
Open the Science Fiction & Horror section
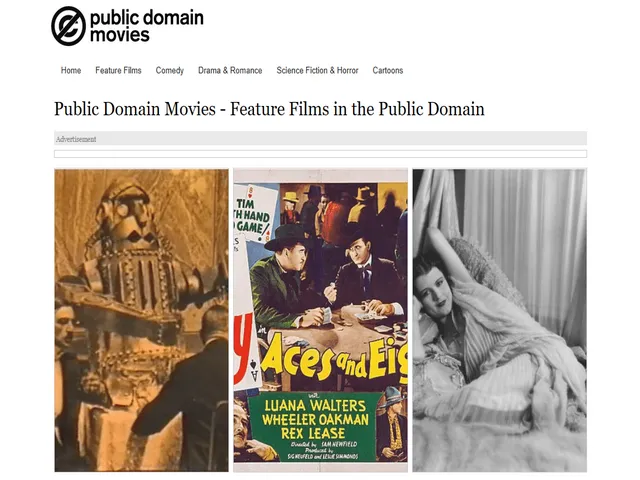coord(318,70)
